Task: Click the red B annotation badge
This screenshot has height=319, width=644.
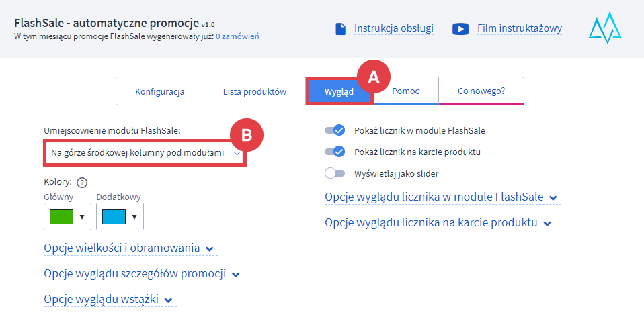Action: (x=246, y=136)
